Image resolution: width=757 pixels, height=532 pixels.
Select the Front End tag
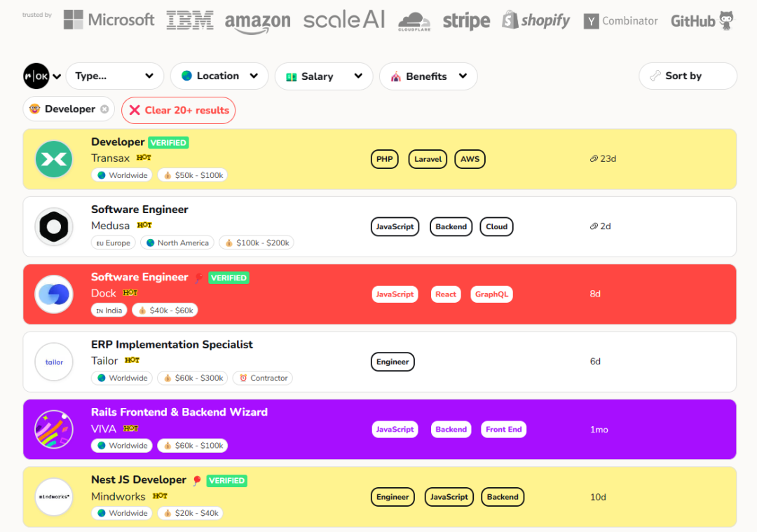[503, 429]
